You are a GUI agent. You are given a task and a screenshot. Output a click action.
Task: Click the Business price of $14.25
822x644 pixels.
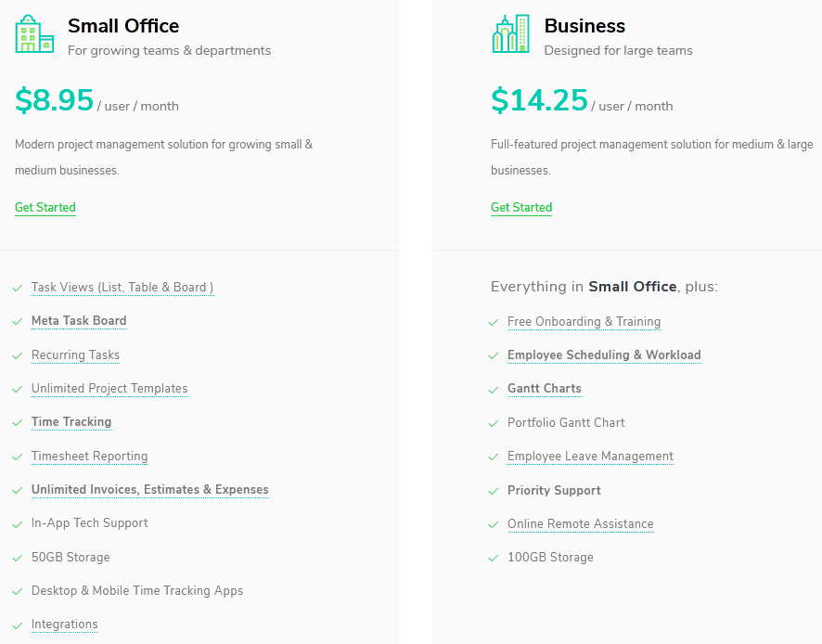coord(539,99)
